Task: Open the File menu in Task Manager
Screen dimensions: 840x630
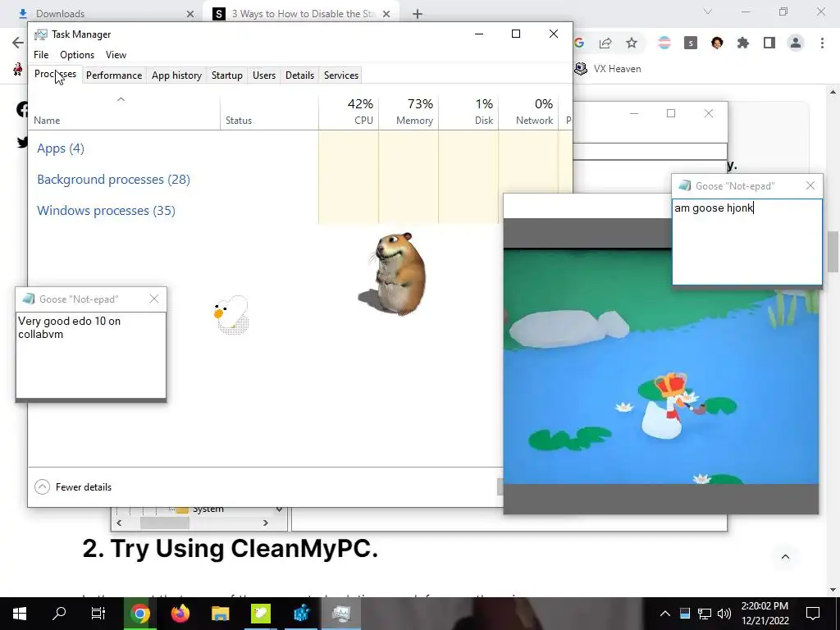Action: coord(41,55)
